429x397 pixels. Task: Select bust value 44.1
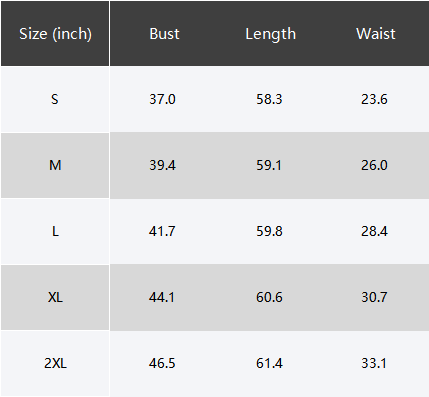point(162,297)
